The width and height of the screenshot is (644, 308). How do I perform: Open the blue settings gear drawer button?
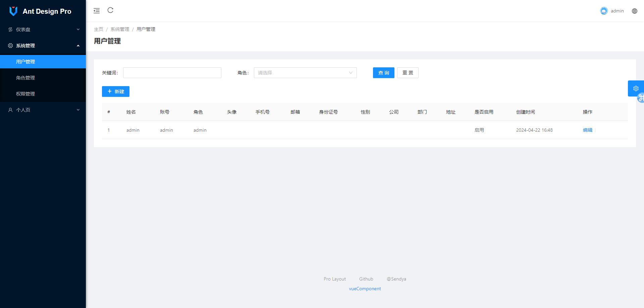click(x=636, y=88)
